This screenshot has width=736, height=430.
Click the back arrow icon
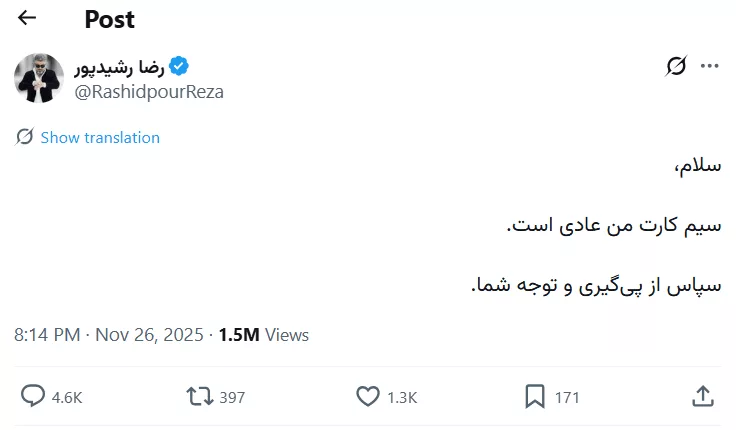[x=27, y=18]
